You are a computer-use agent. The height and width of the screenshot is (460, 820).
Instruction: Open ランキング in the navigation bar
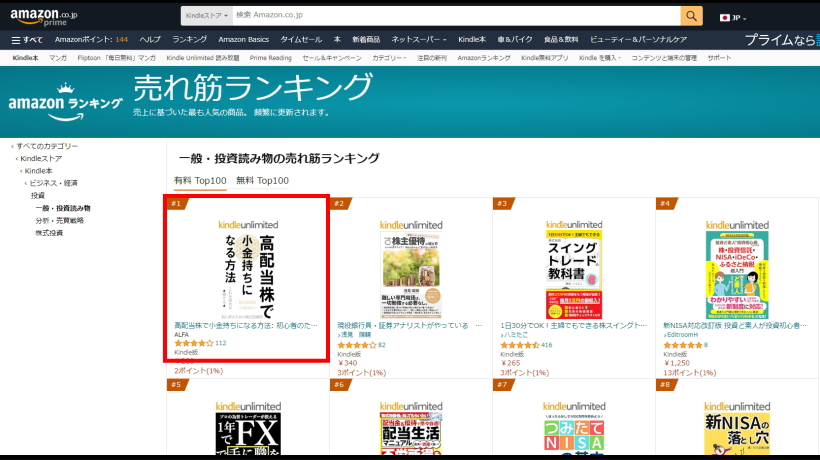pos(189,40)
